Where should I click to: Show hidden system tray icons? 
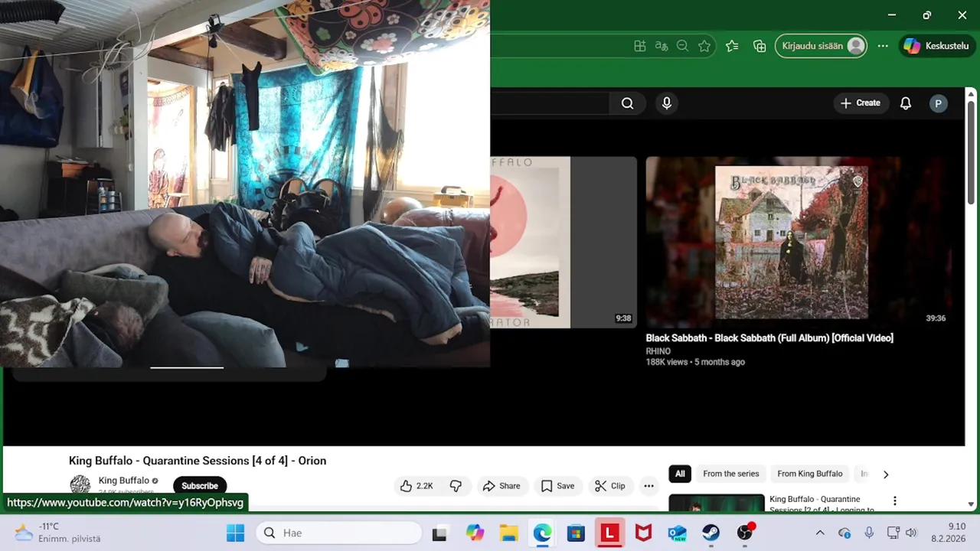pos(820,533)
